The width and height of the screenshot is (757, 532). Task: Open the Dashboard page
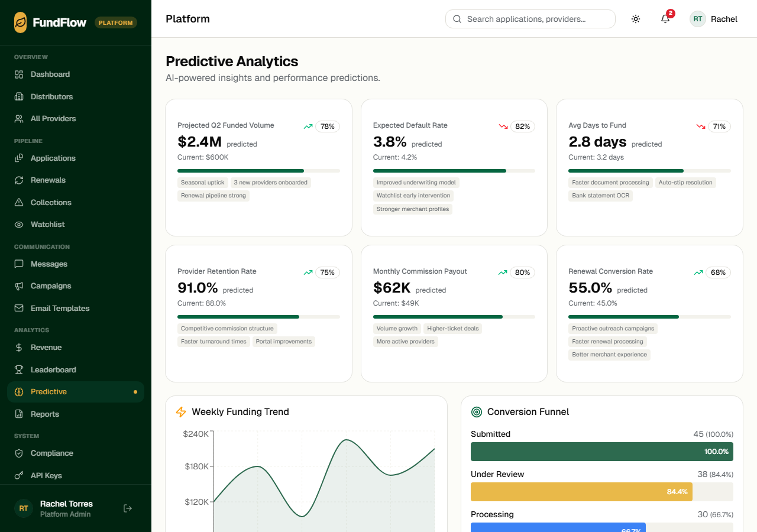coord(76,74)
